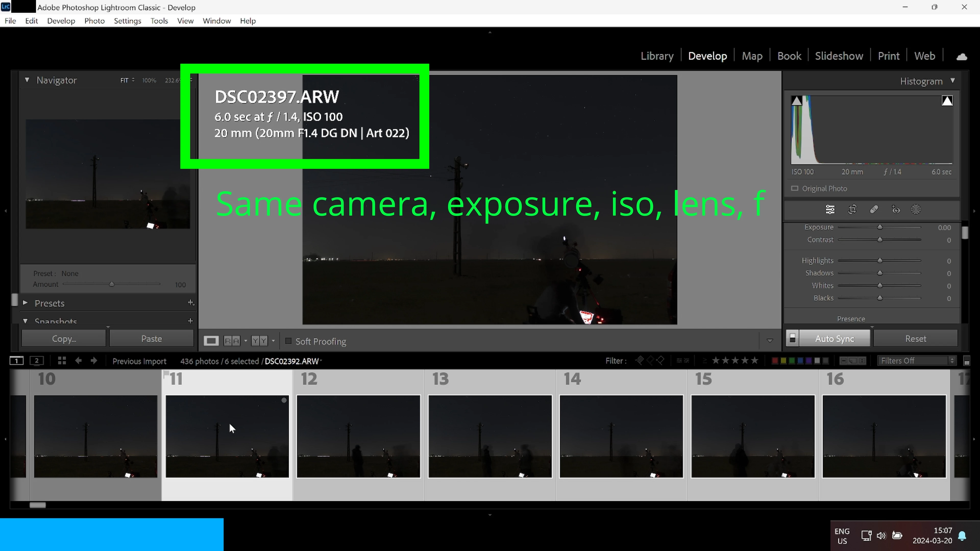
Task: Select filmstrip thumbnail number 13
Action: coord(490,436)
